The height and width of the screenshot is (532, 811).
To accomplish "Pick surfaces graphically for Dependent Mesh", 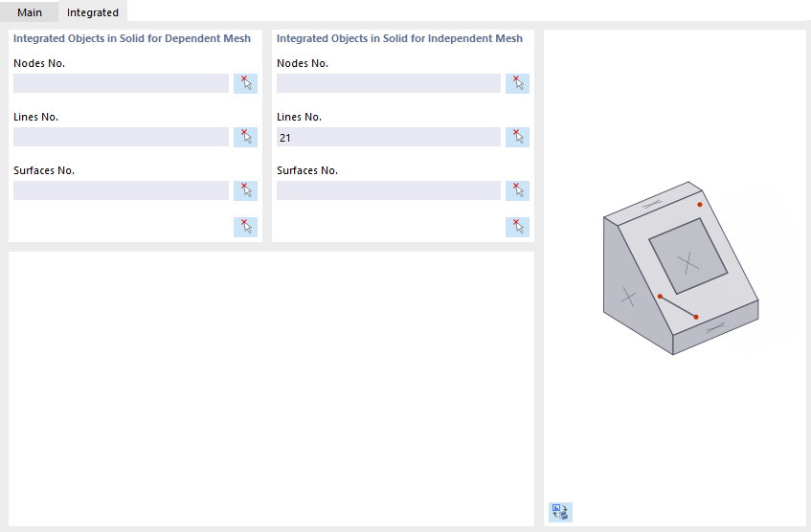I will (246, 190).
